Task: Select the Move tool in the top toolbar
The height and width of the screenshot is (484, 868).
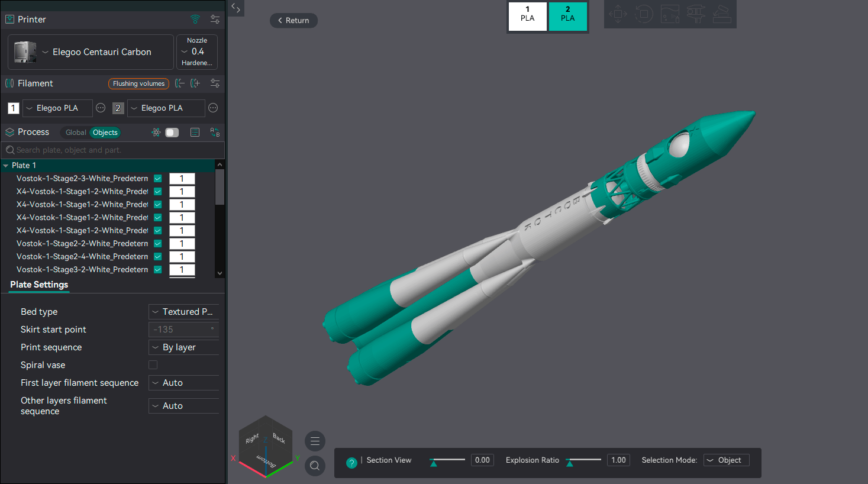Action: [618, 14]
